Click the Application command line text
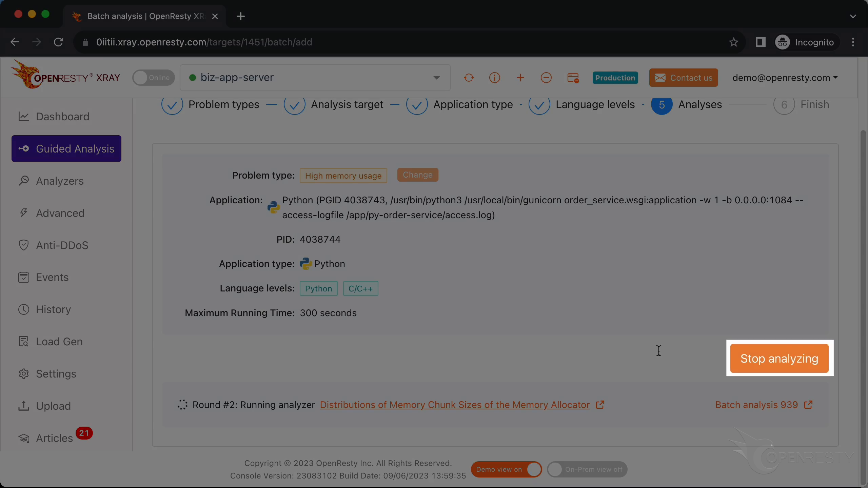The image size is (868, 488). pyautogui.click(x=542, y=207)
